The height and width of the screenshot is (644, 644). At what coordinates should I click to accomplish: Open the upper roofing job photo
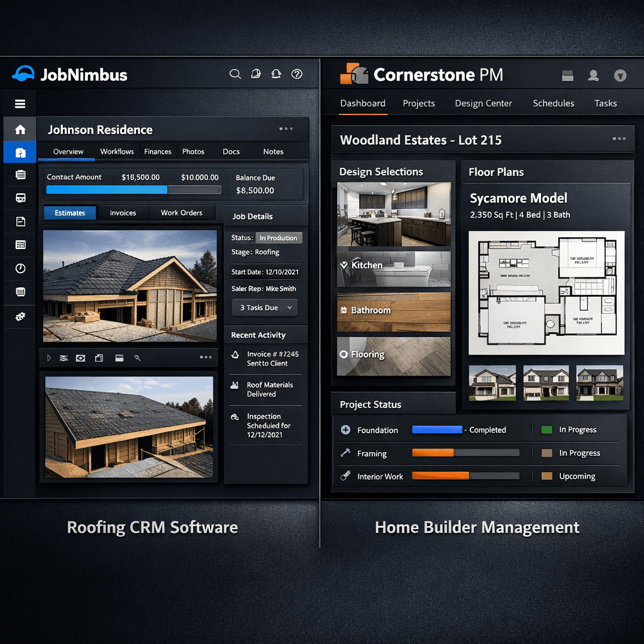(x=130, y=286)
